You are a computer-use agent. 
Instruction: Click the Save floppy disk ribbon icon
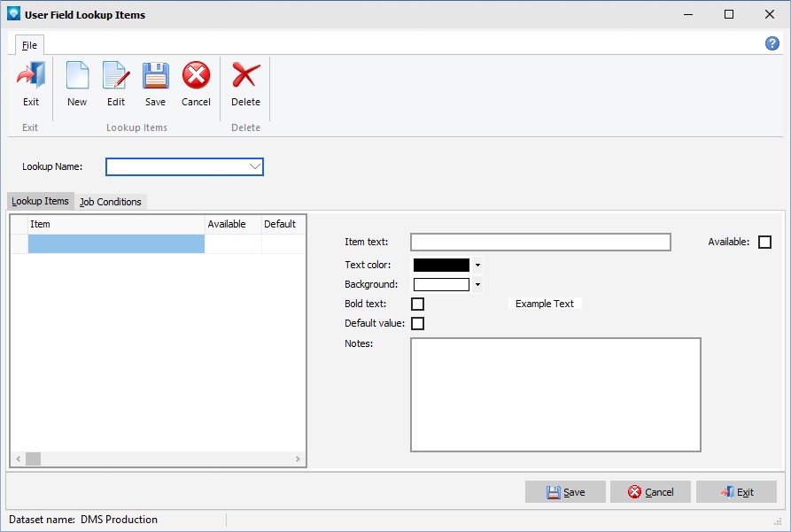[156, 77]
